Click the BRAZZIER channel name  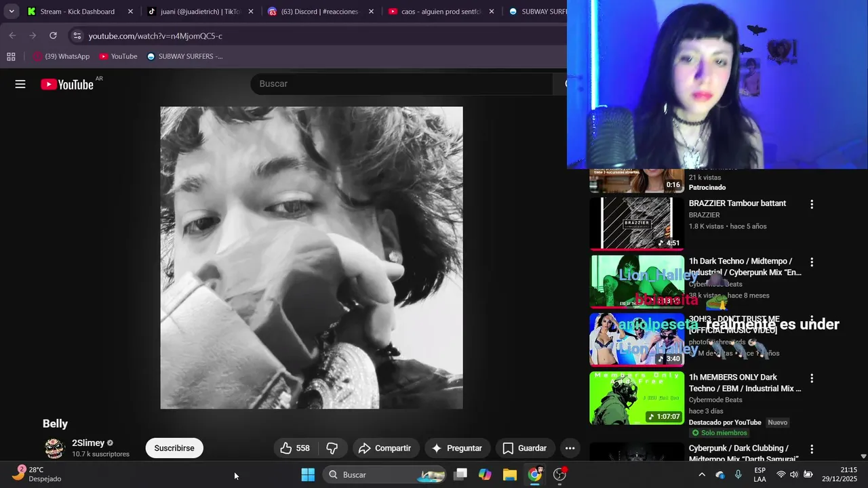704,215
